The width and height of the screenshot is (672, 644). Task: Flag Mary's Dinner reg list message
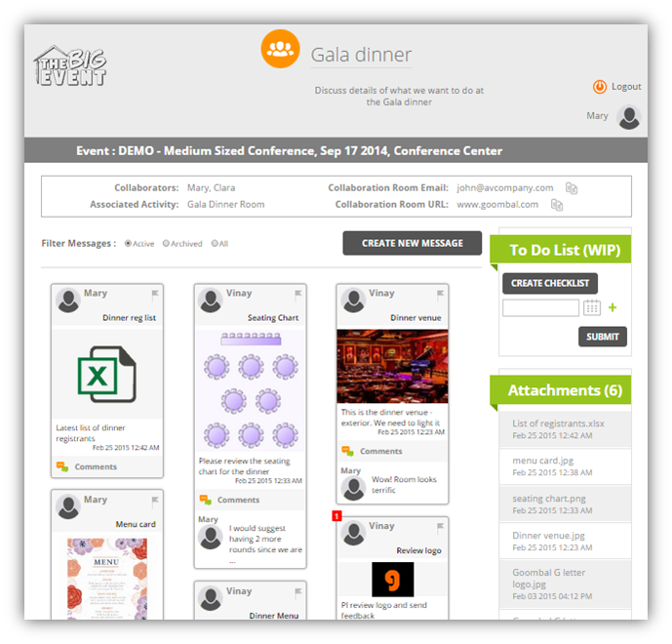pyautogui.click(x=155, y=294)
